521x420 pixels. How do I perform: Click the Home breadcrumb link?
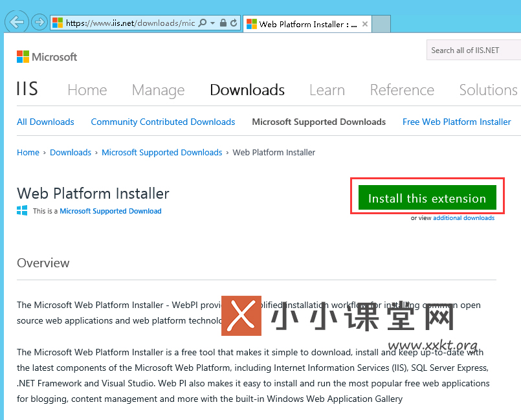click(x=28, y=153)
